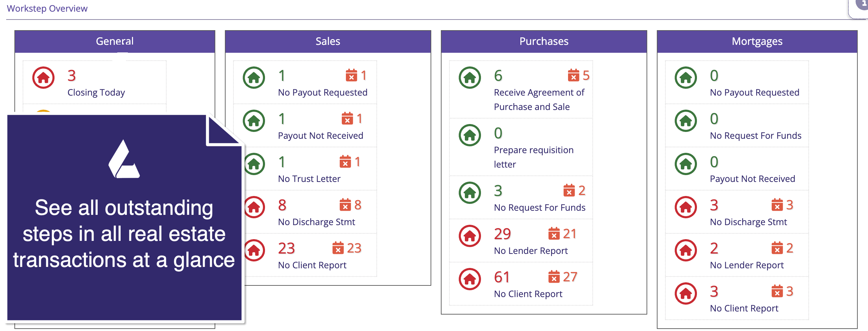Click green house icon for Sales No Payout Requested
868x331 pixels.
coord(254,78)
